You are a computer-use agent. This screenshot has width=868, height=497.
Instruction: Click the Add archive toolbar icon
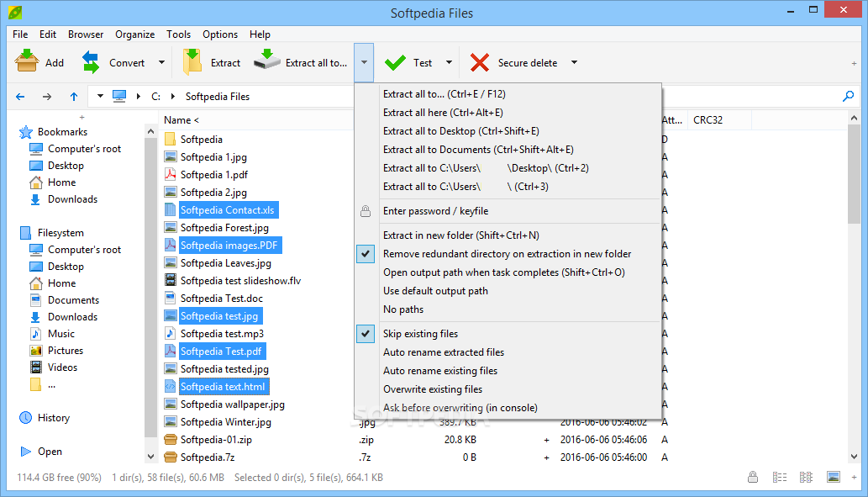click(26, 61)
